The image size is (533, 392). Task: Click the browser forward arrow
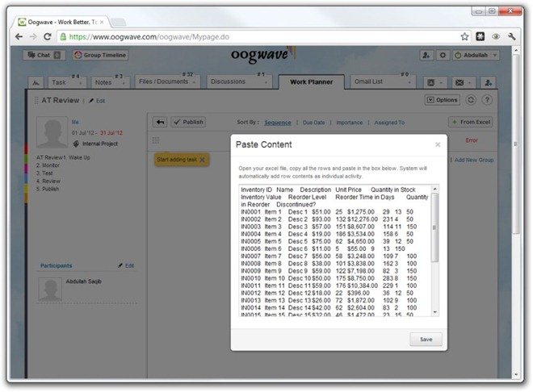[33, 36]
